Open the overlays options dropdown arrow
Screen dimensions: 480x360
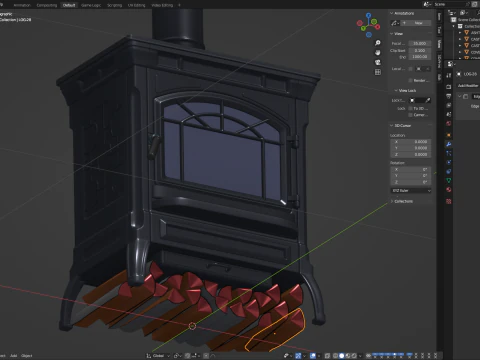click(x=318, y=356)
